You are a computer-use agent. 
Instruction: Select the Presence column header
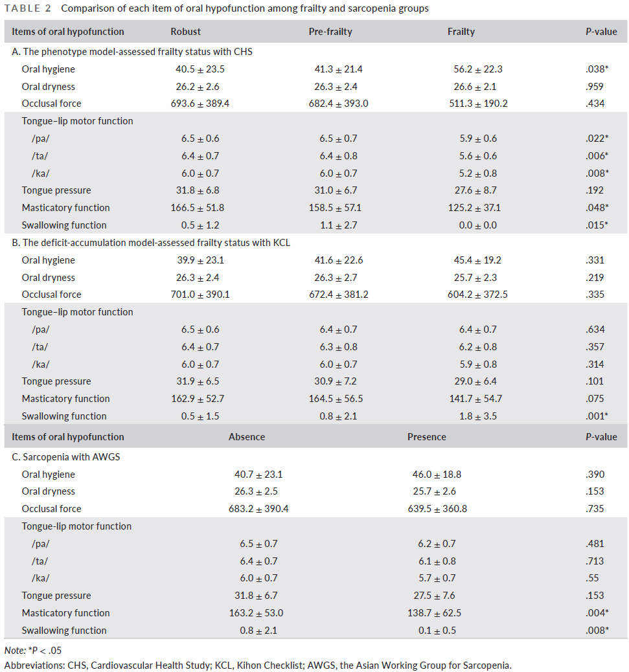point(427,437)
